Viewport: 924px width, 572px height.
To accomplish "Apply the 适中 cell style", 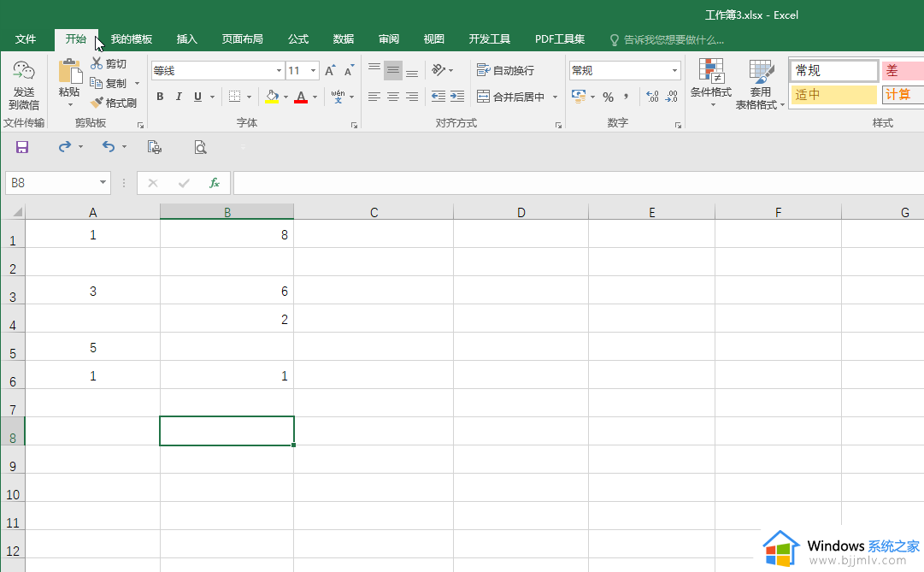I will [x=833, y=95].
